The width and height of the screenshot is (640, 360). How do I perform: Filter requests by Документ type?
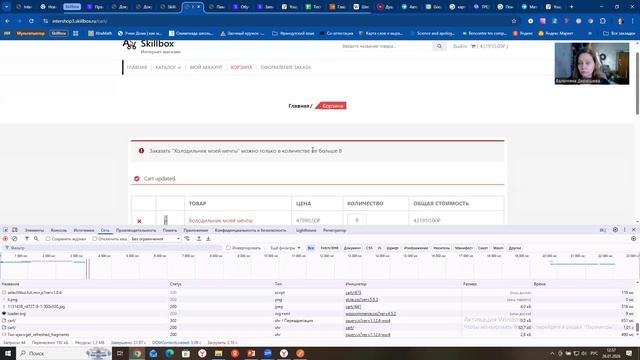(x=352, y=248)
